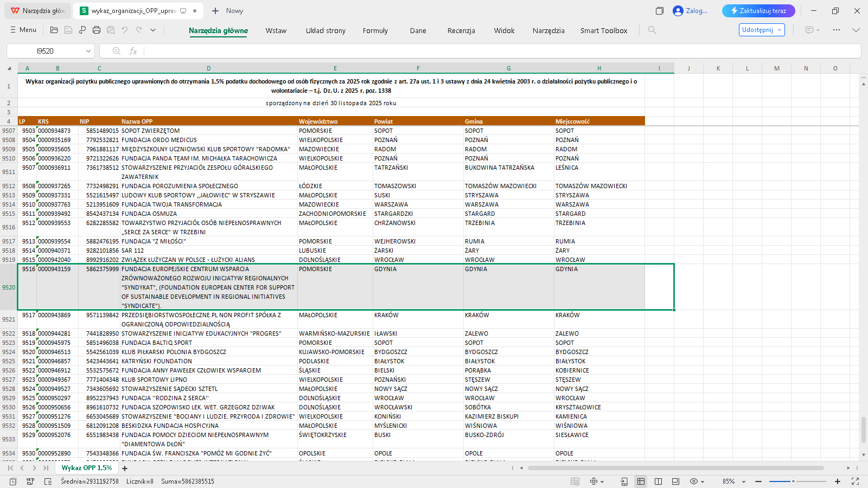The width and height of the screenshot is (868, 488).
Task: Open the Menu hamburger button
Action: pos(23,30)
